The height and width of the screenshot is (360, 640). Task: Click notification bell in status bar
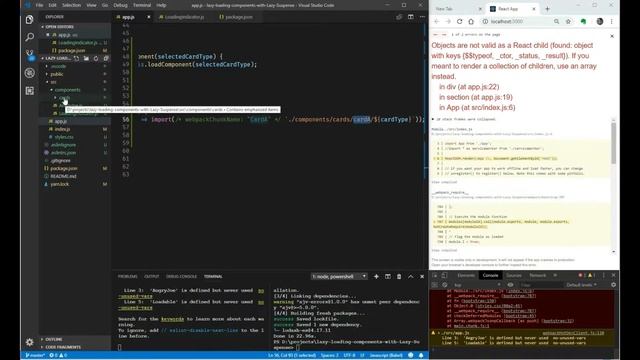(421, 355)
